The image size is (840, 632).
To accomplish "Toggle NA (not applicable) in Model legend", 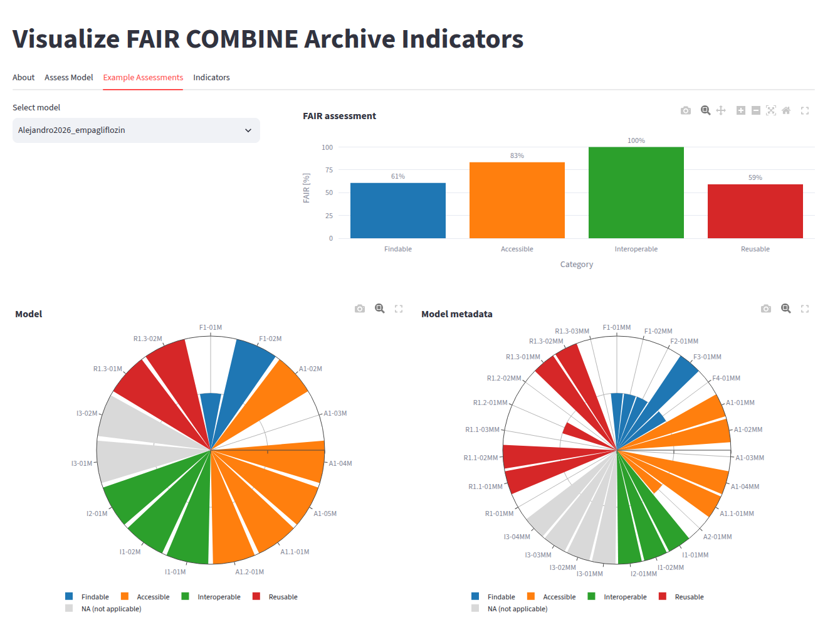I will coord(103,609).
